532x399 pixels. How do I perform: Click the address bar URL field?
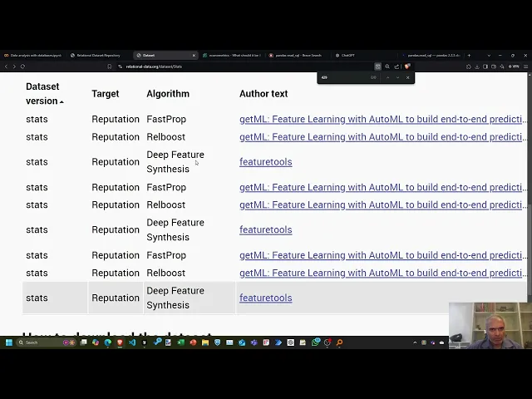pos(244,66)
